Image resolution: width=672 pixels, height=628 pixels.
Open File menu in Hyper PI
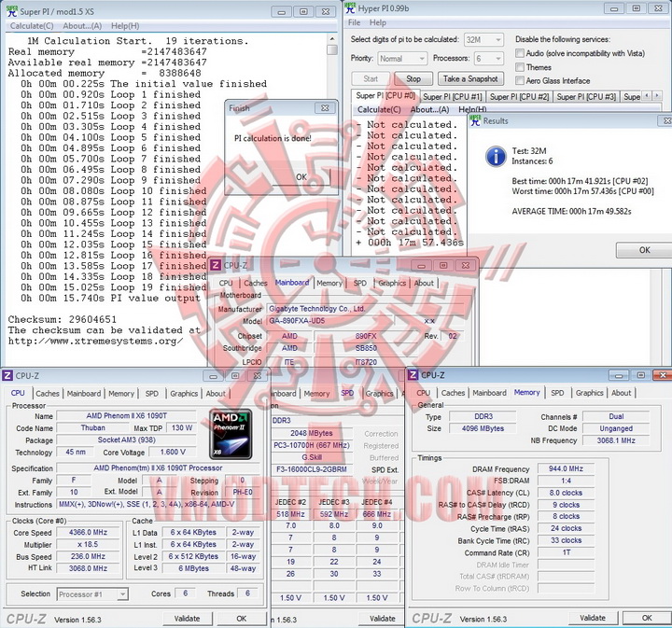pyautogui.click(x=354, y=22)
